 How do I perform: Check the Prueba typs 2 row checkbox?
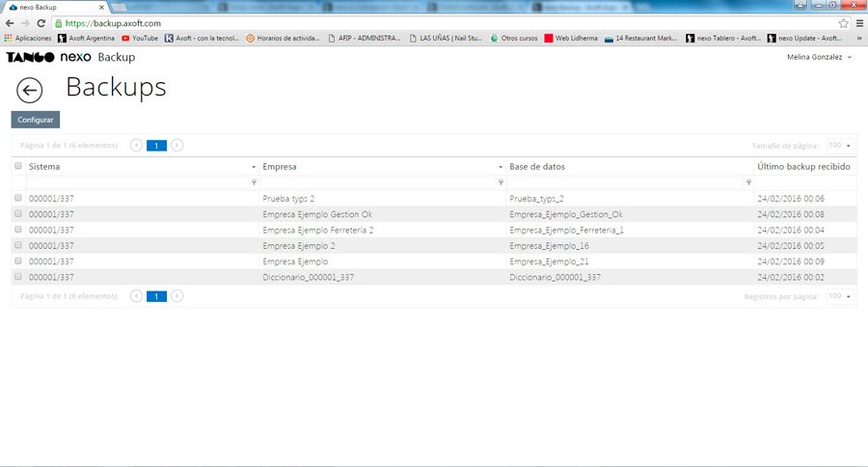[18, 198]
